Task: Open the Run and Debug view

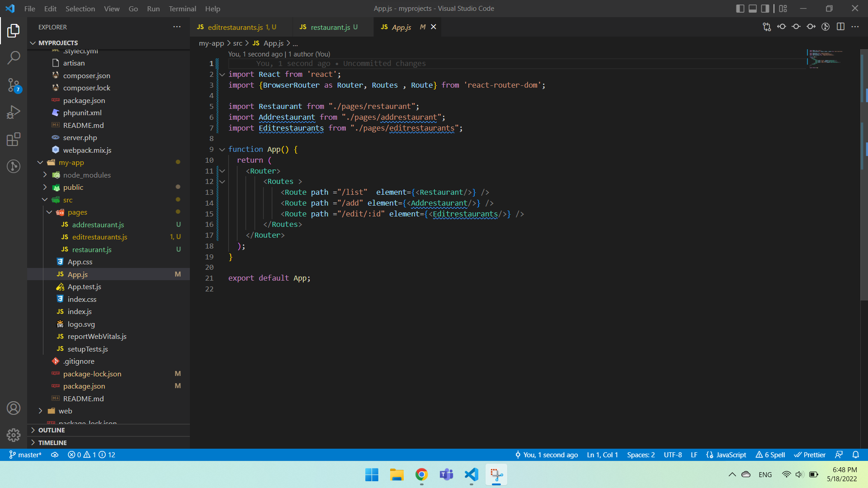Action: pyautogui.click(x=14, y=112)
